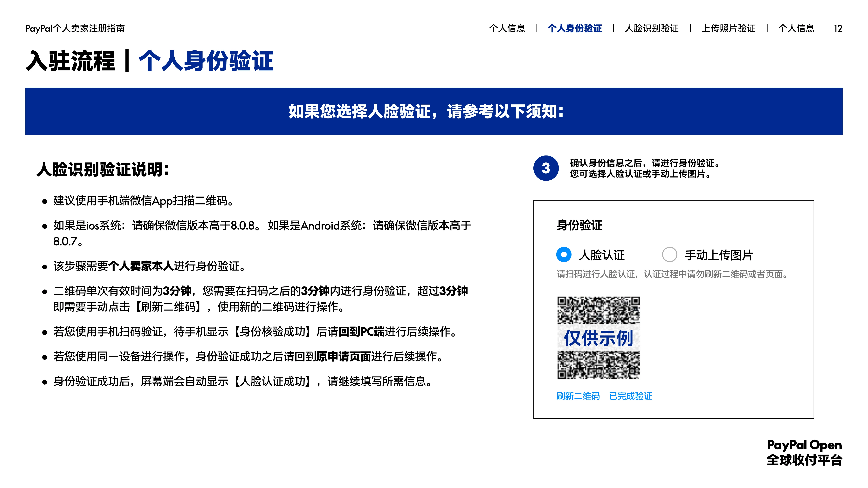Click the 入驻流程 heading
Viewport: 868px width, 488px height.
(x=70, y=61)
